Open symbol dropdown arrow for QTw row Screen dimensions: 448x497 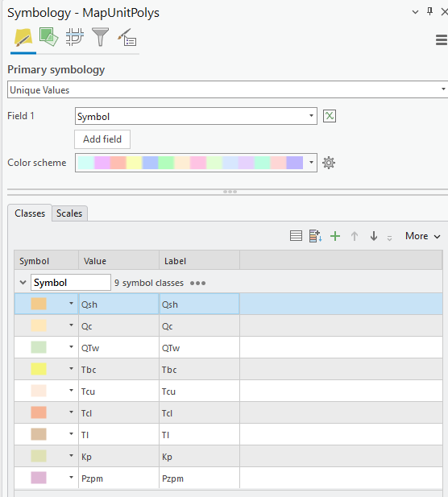(x=72, y=347)
